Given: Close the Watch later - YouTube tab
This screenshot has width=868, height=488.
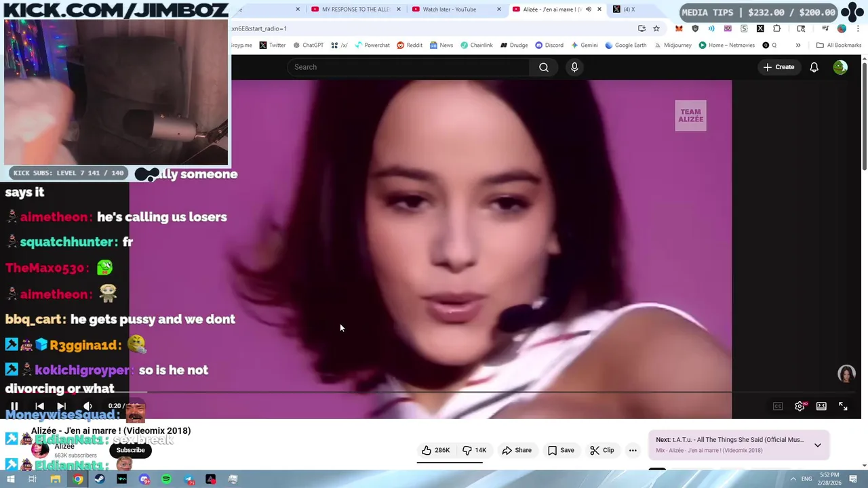Looking at the screenshot, I should (499, 9).
